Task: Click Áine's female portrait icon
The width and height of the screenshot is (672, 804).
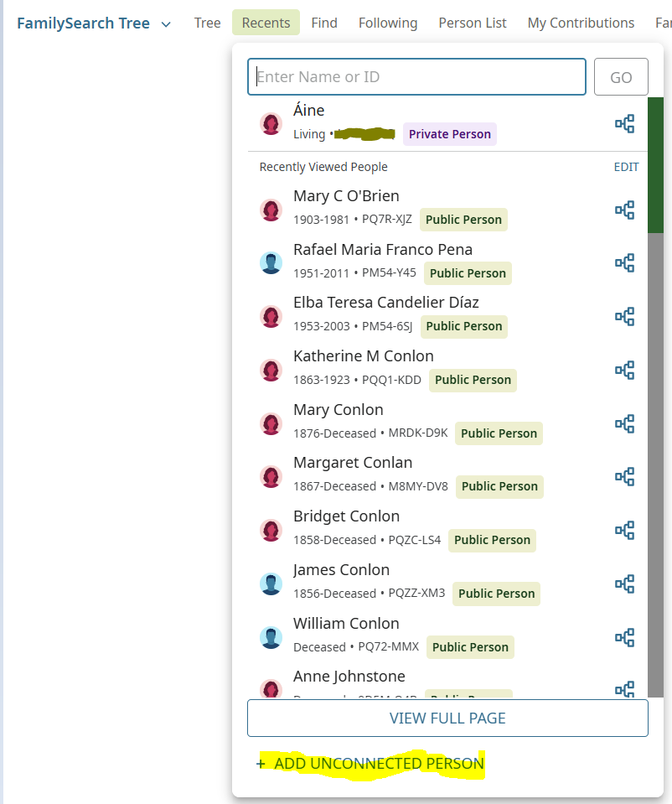Action: [271, 123]
